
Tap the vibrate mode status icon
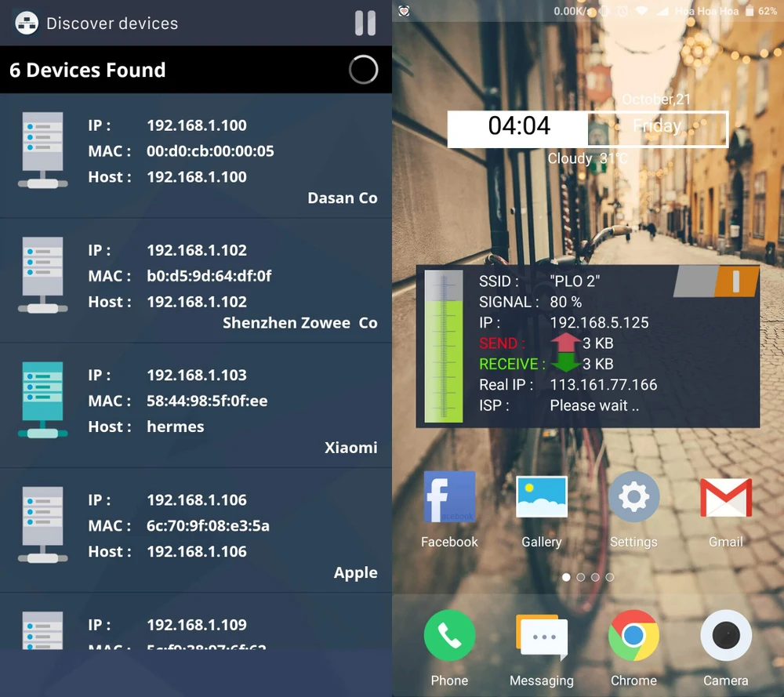[604, 11]
